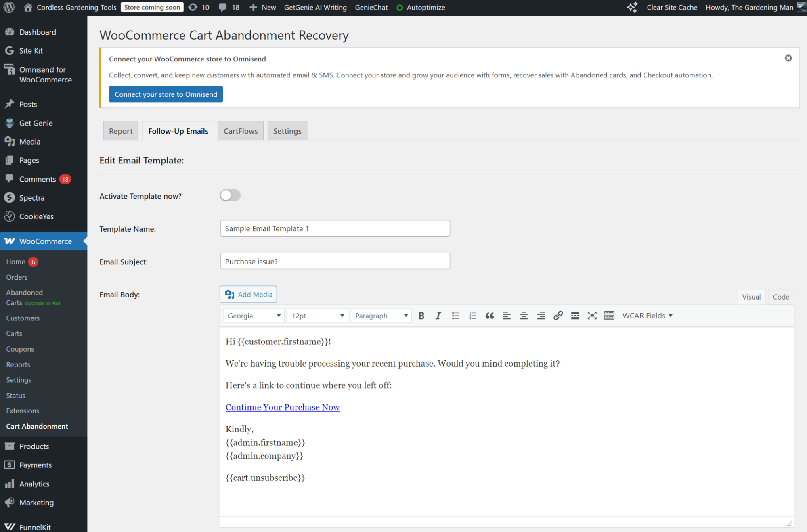Click Clear Site Cache
The image size is (807, 532).
(672, 7)
